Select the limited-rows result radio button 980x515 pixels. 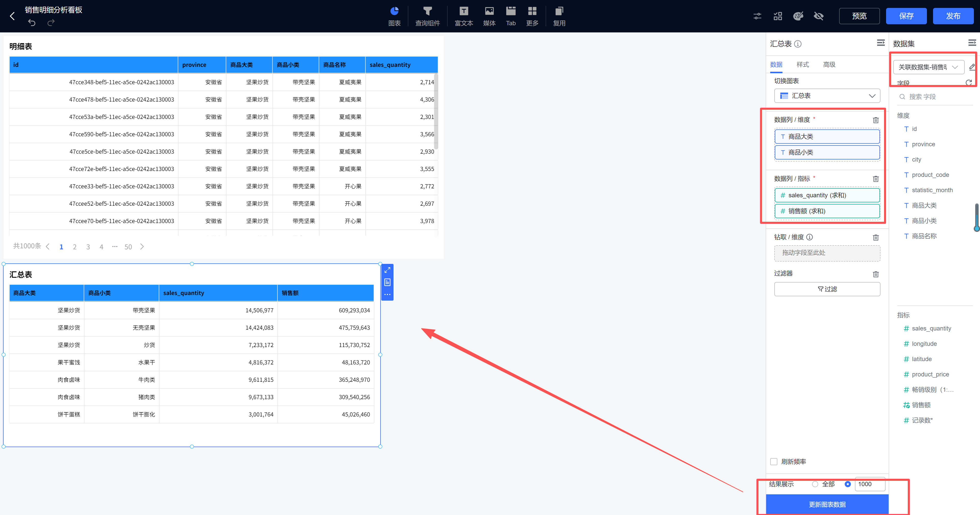848,484
